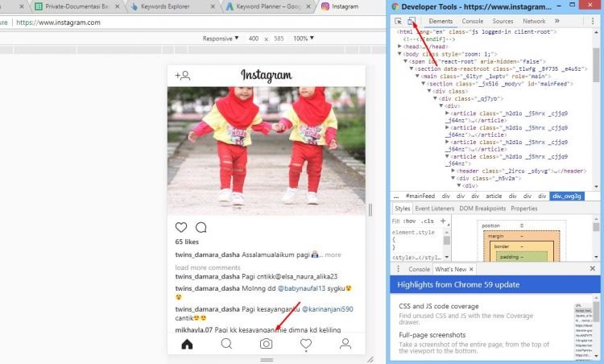Image resolution: width=604 pixels, height=364 pixels.
Task: Open @karinanjani590 mention link
Action: pos(328,309)
